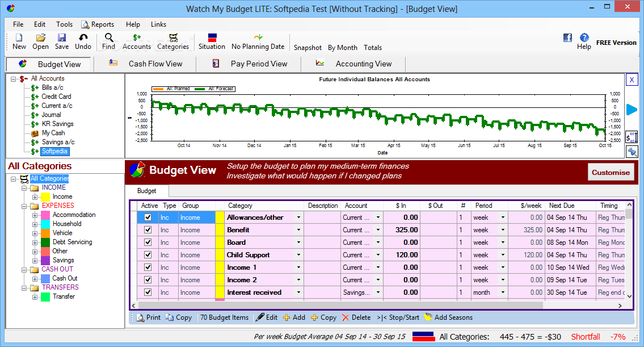Print the budget list

[x=148, y=317]
